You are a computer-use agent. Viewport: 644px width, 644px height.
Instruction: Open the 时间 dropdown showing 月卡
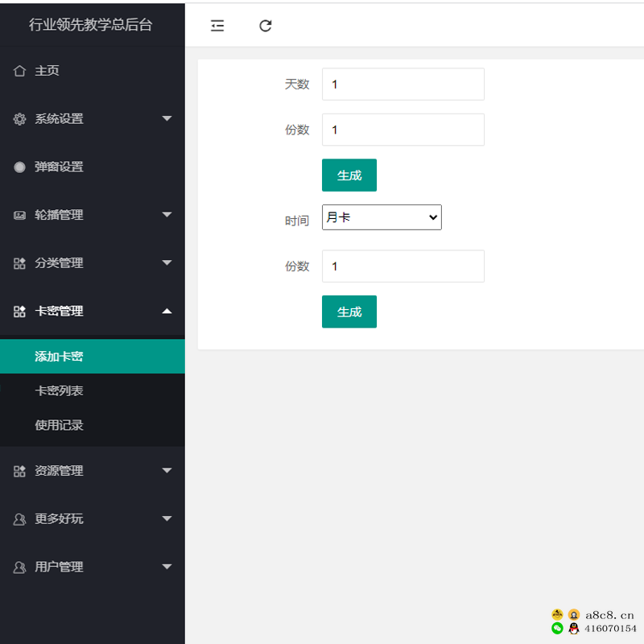(382, 217)
